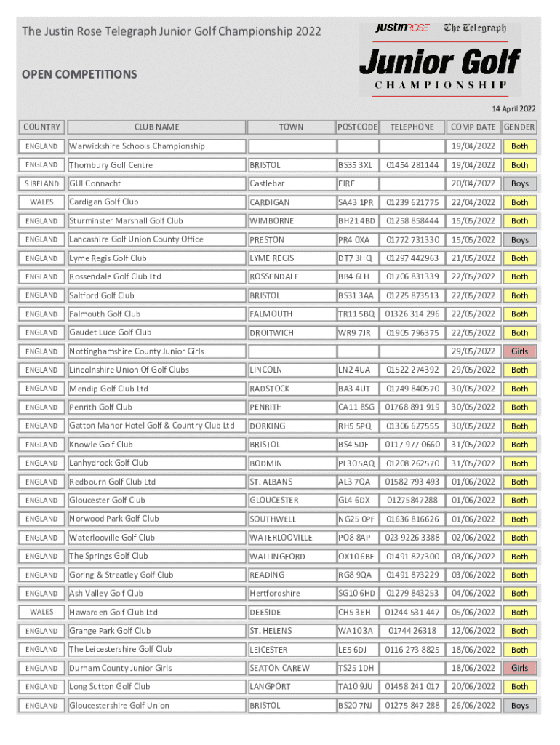The width and height of the screenshot is (560, 745).
Task: Click Durham County Junior Girls pink Girls cell
Action: tap(519, 669)
